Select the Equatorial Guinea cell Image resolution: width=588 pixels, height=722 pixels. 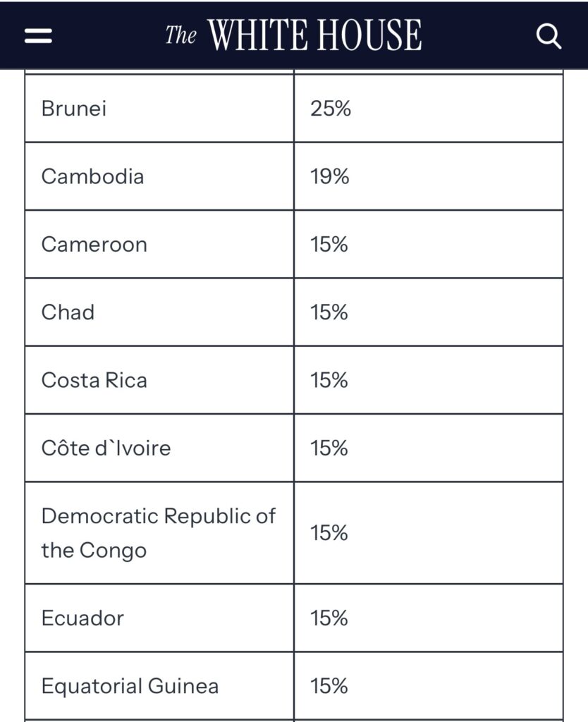159,686
